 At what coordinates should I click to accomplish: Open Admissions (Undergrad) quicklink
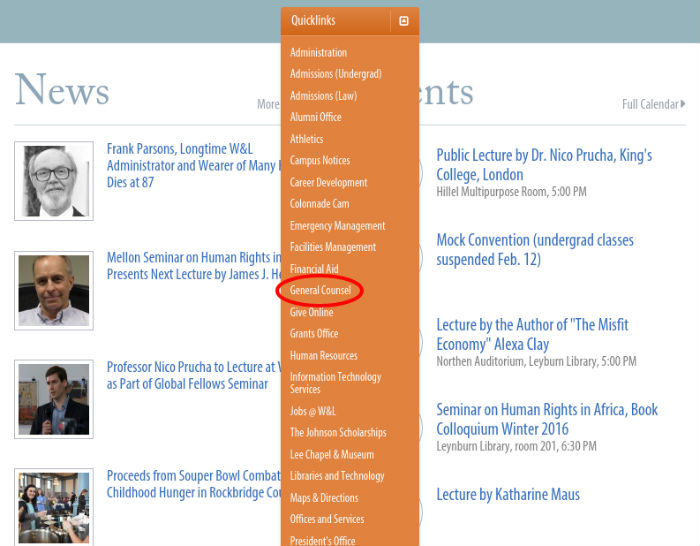[x=335, y=74]
